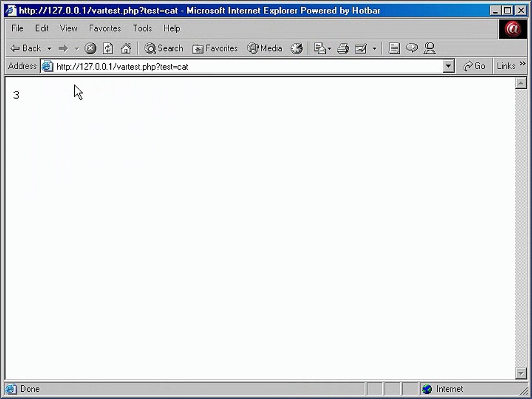Stop page loading with Stop icon
532x399 pixels.
(x=90, y=49)
